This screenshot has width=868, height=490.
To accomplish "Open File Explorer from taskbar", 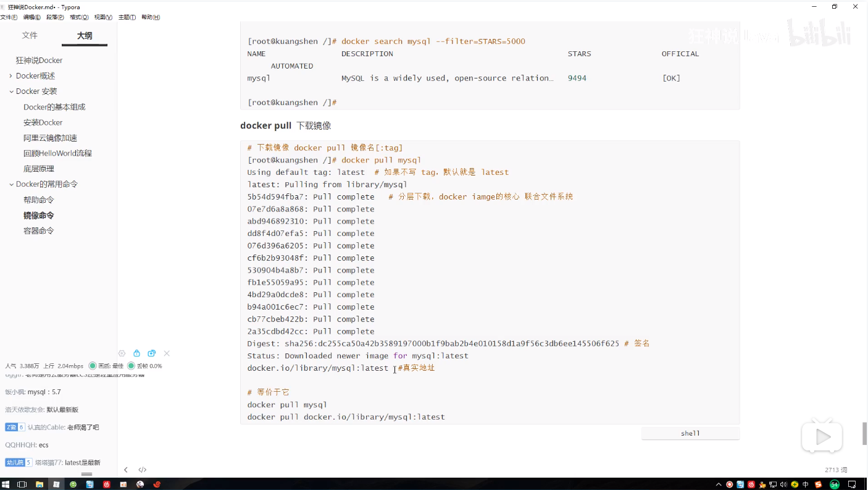I will [x=40, y=484].
